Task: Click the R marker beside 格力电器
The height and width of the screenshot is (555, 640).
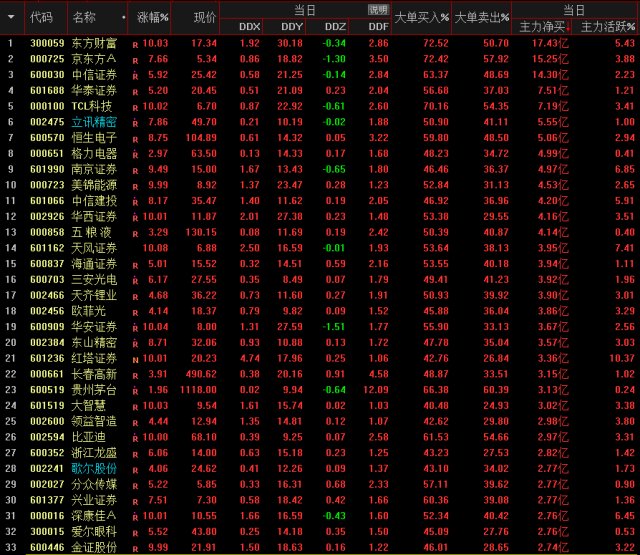Action: click(x=135, y=155)
